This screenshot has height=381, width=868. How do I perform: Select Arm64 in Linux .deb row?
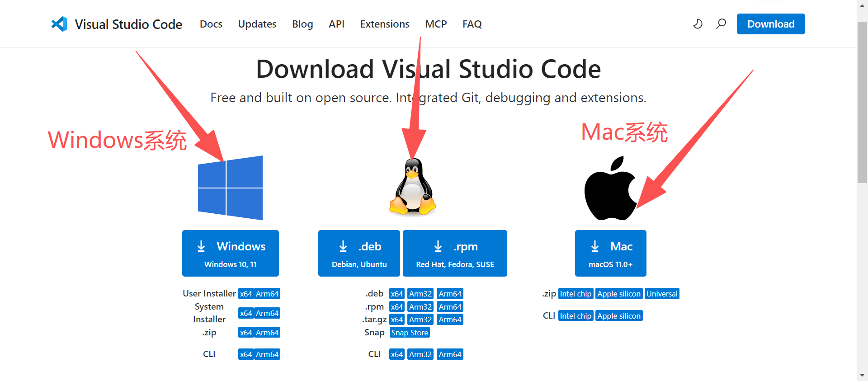pyautogui.click(x=450, y=294)
